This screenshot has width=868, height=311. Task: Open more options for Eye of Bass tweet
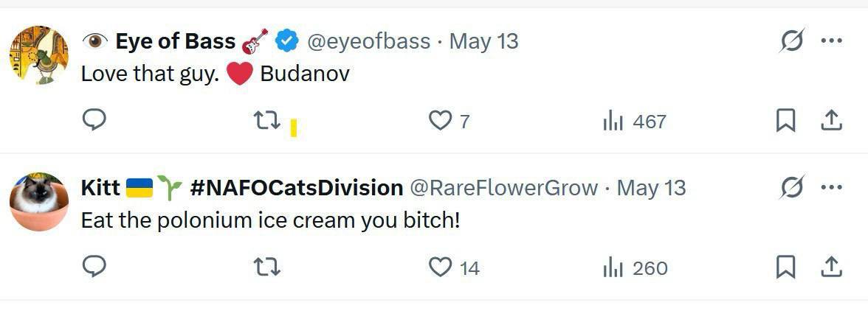[x=831, y=41]
